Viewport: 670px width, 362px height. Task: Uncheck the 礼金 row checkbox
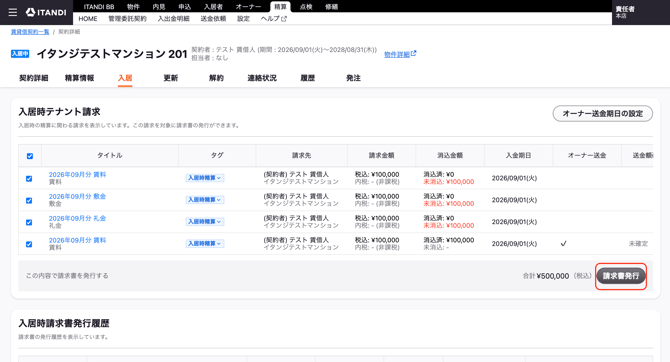[29, 222]
